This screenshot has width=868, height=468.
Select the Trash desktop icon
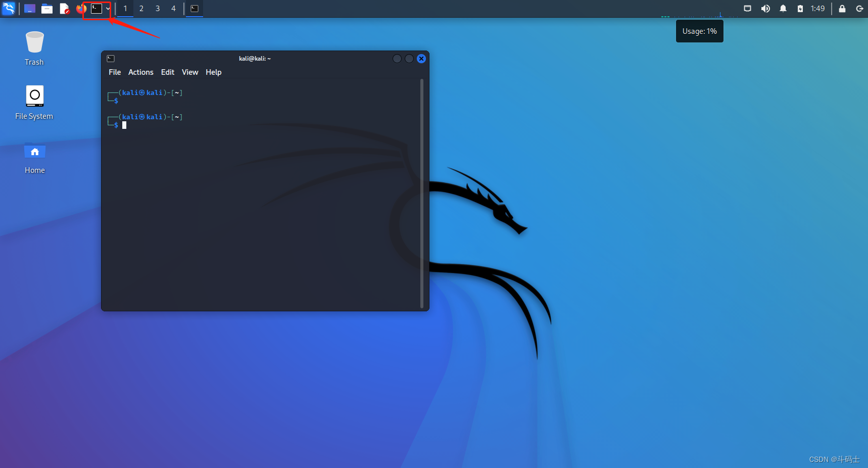tap(34, 49)
